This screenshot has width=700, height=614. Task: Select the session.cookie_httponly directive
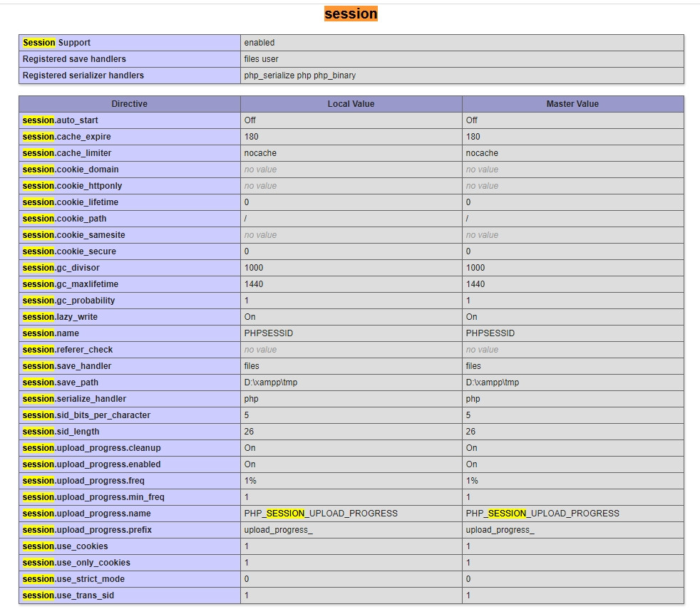(72, 186)
